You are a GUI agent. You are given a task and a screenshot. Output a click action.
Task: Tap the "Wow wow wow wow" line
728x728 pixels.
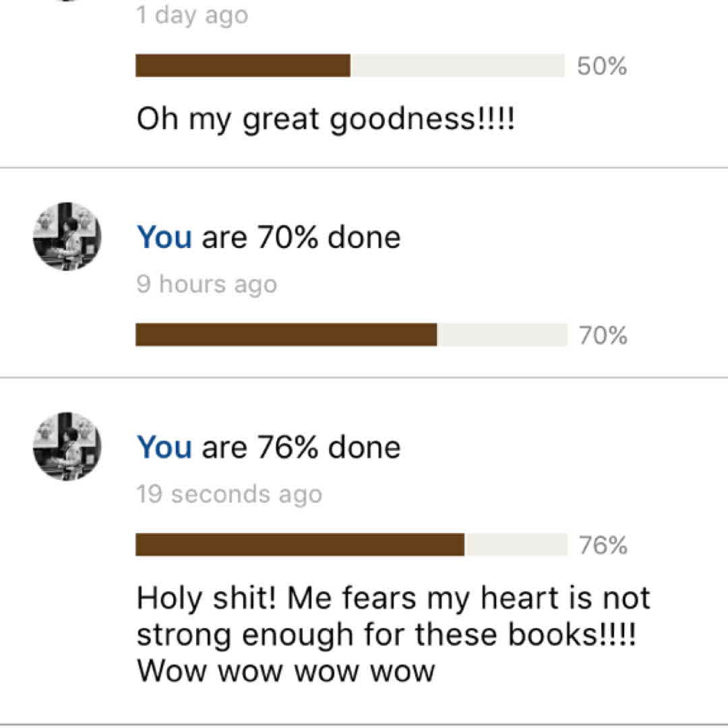pos(286,671)
